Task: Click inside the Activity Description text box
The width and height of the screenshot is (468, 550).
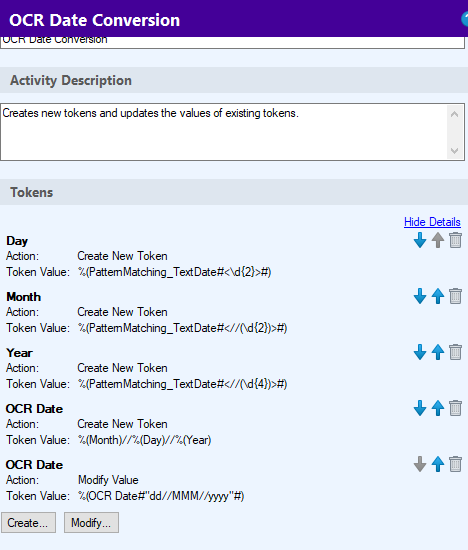Action: pyautogui.click(x=224, y=132)
